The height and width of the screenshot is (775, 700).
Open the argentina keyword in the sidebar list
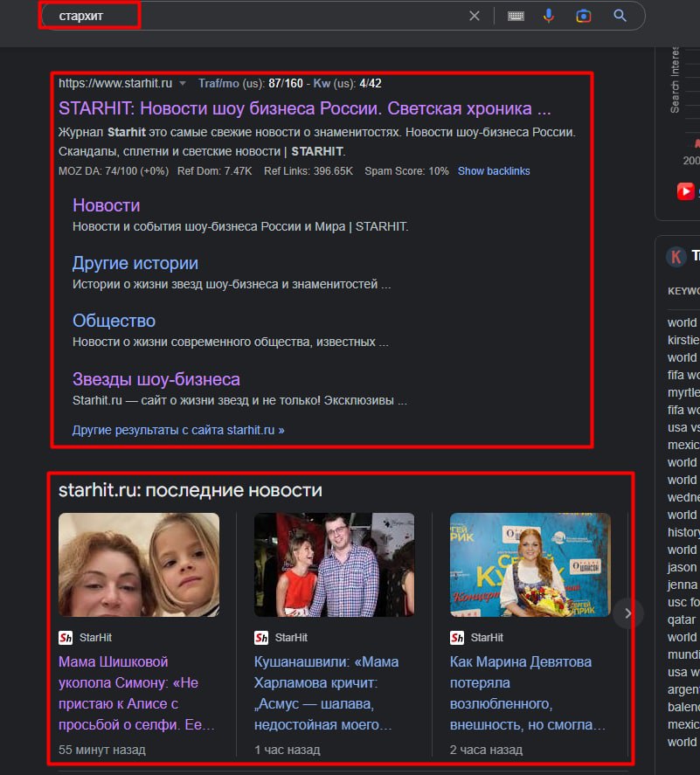pos(683,689)
